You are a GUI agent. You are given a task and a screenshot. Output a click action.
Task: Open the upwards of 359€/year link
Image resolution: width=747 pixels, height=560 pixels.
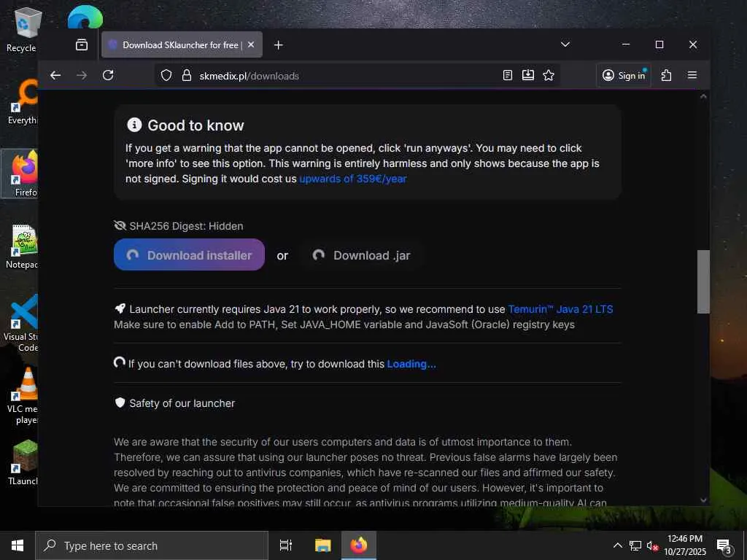click(x=352, y=179)
